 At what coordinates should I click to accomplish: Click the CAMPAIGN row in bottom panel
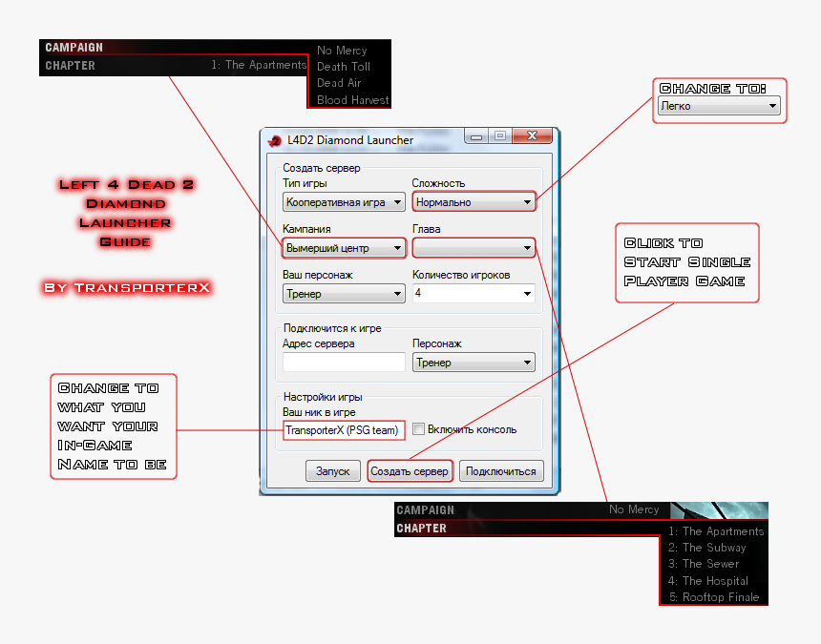pyautogui.click(x=532, y=510)
